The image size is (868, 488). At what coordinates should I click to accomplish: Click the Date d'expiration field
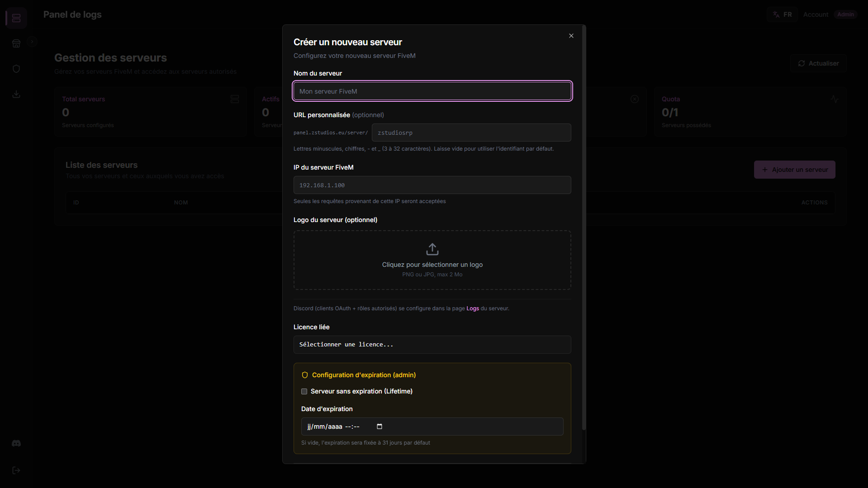(x=432, y=426)
